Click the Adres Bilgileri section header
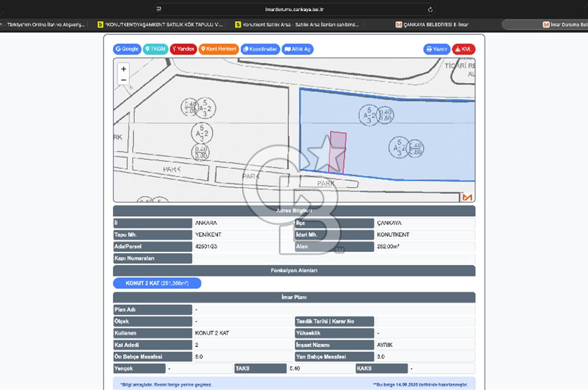588x390 pixels. coord(294,210)
